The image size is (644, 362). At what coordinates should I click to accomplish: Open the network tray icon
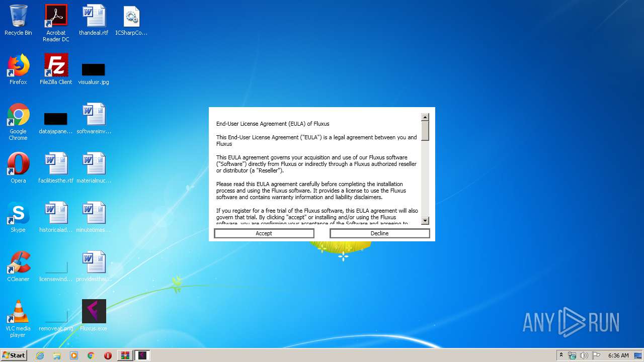point(572,355)
